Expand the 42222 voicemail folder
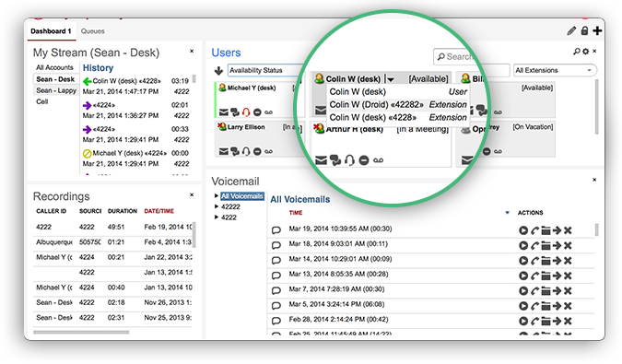The width and height of the screenshot is (622, 364). pyautogui.click(x=217, y=206)
